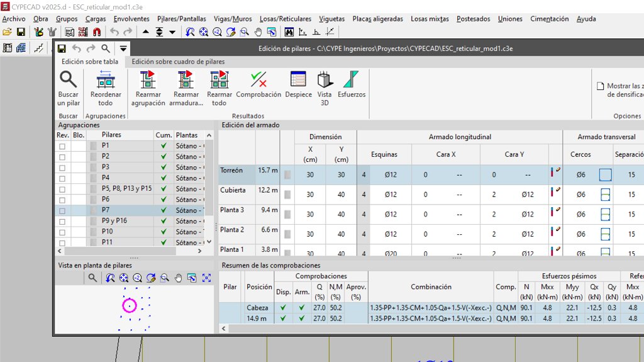Save project using main toolbar floppy icon
644x362 pixels.
tap(21, 32)
